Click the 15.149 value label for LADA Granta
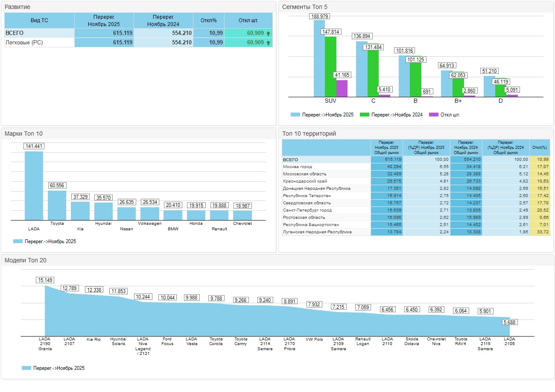This screenshot has width=555, height=392. point(45,280)
